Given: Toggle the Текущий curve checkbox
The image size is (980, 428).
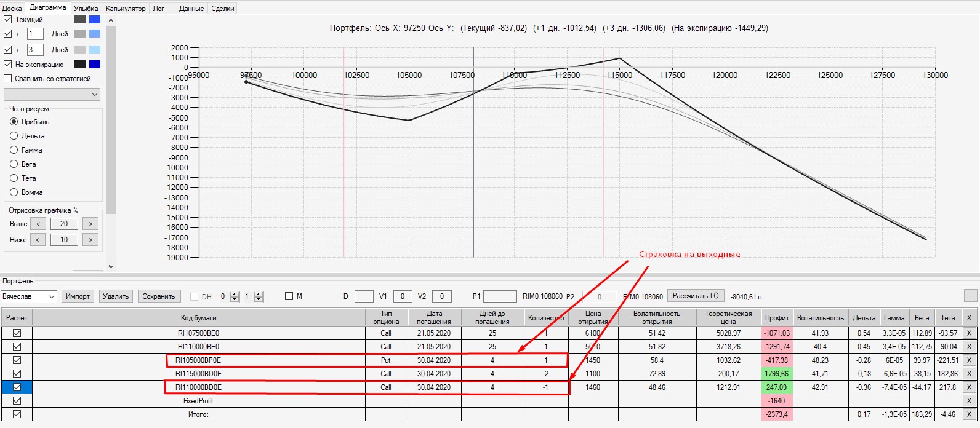Looking at the screenshot, I should 8,20.
